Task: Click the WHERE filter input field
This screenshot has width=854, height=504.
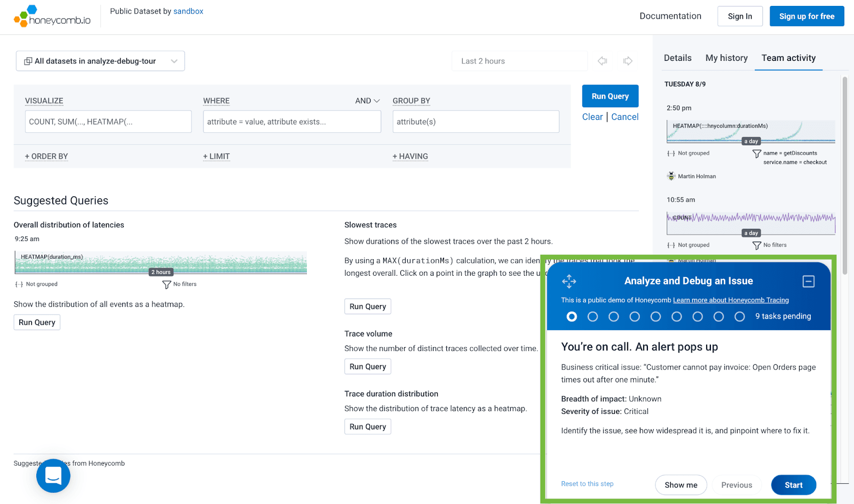Action: point(292,122)
